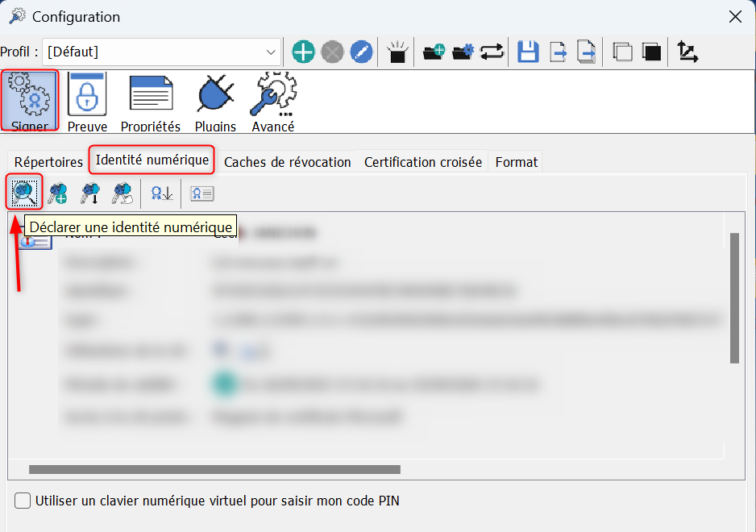Open the Plugins plug section
756x532 pixels.
215,102
